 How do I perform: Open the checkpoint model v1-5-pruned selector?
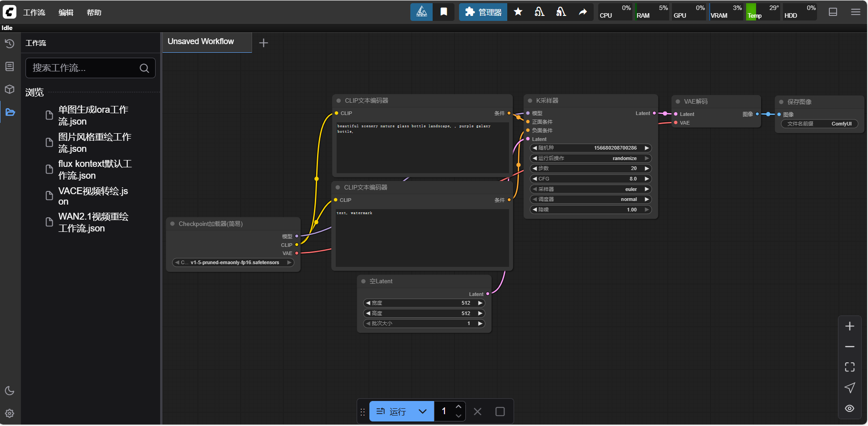coord(233,263)
